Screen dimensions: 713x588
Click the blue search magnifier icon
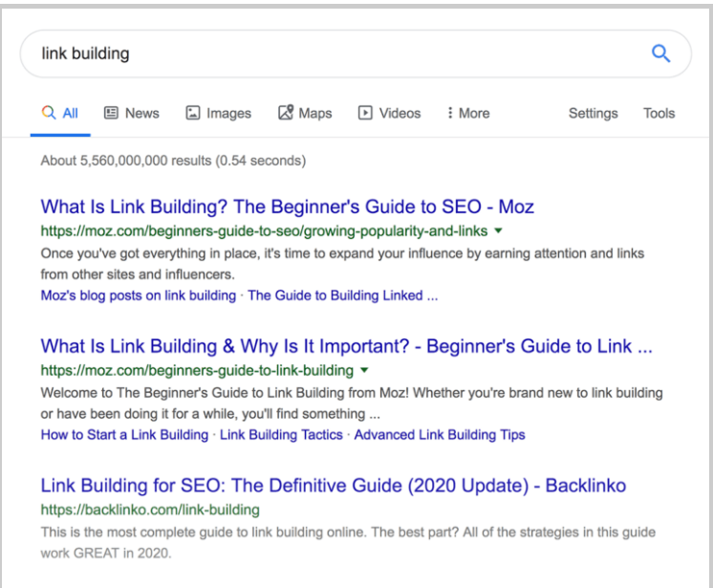pos(660,54)
